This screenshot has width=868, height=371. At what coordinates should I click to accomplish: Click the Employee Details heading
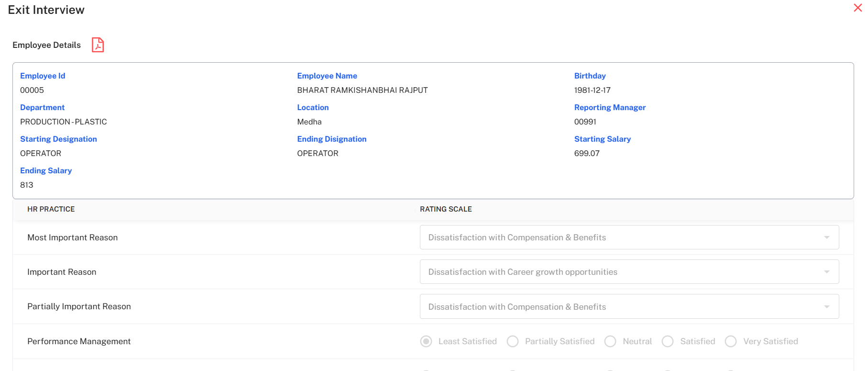click(47, 45)
